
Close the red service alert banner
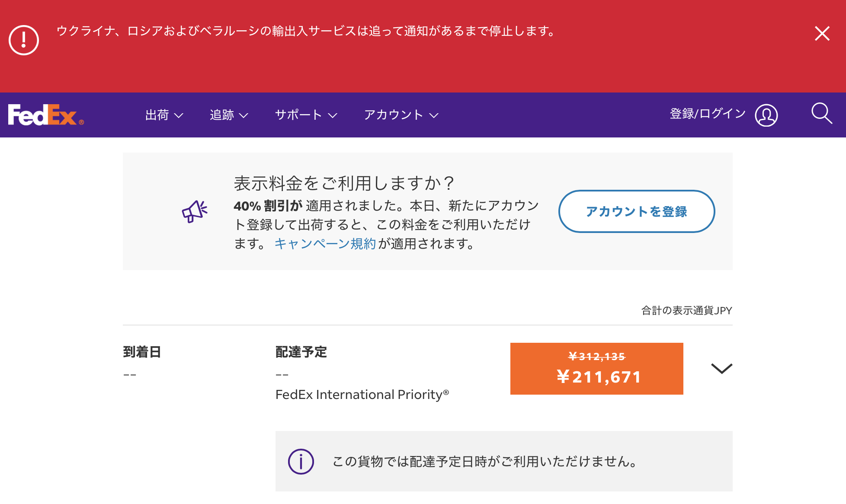pos(822,33)
